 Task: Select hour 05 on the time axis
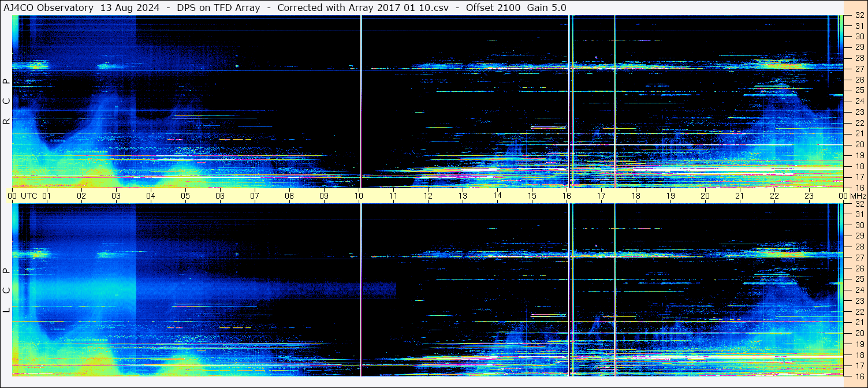pyautogui.click(x=185, y=196)
